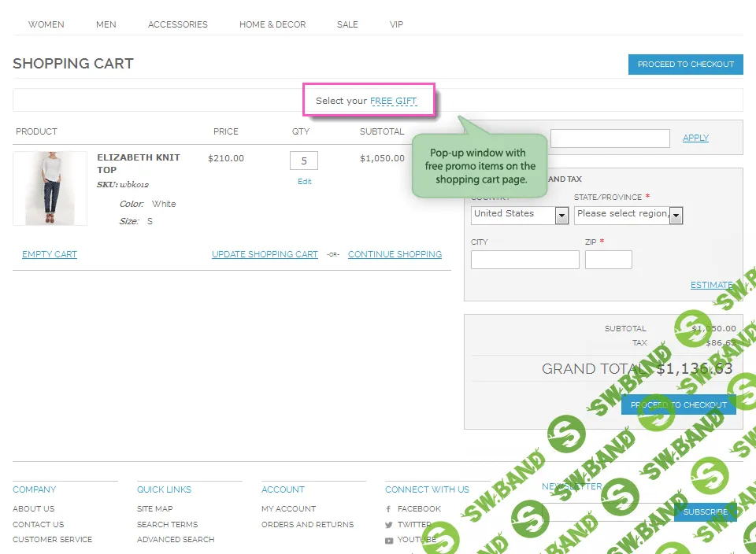The image size is (756, 554).
Task: Select UPDATE SHOPPING CART
Action: click(264, 254)
